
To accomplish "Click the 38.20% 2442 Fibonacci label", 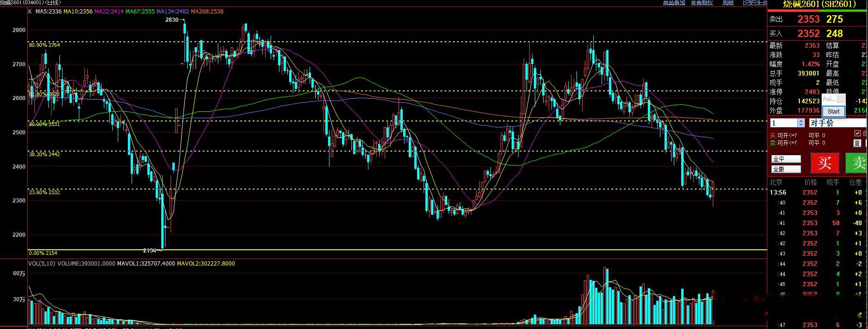I will [44, 154].
